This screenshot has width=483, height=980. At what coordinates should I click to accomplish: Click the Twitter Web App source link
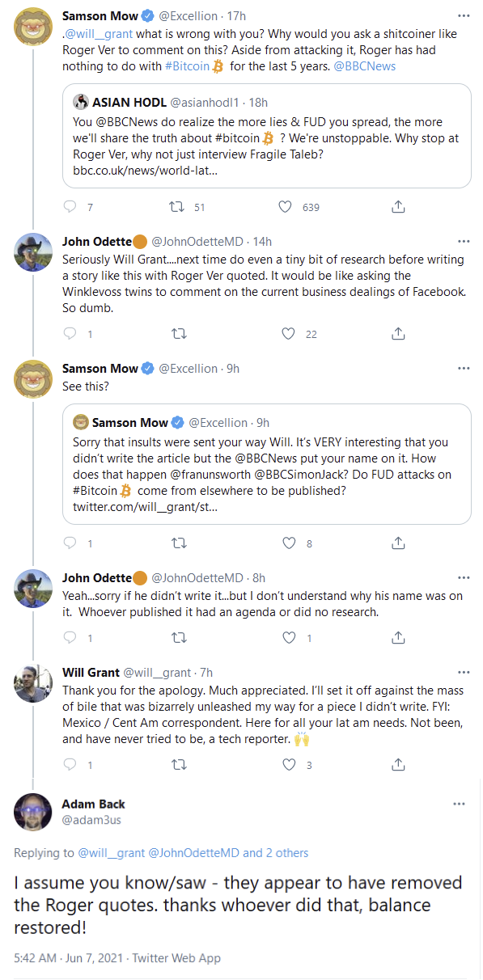176,958
